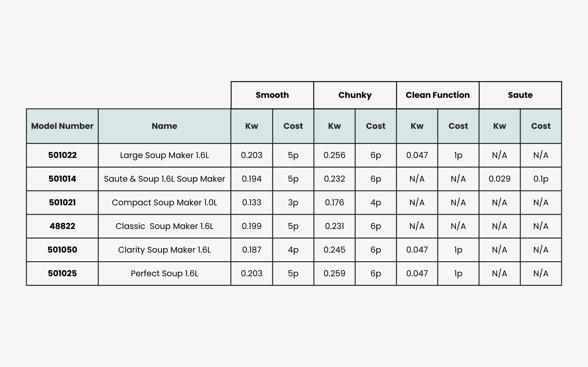This screenshot has height=367, width=588.
Task: Select the Large Soup Maker 1.6L cell
Action: (164, 155)
